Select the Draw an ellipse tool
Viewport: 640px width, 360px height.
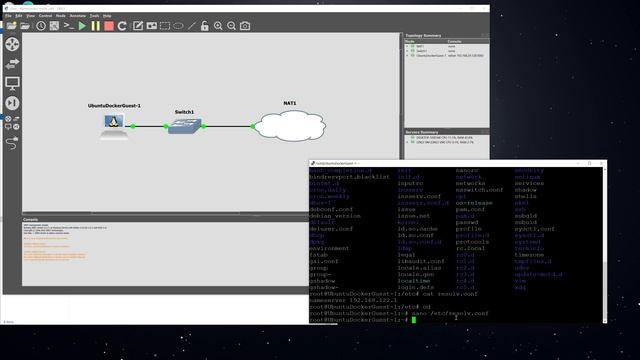click(178, 26)
